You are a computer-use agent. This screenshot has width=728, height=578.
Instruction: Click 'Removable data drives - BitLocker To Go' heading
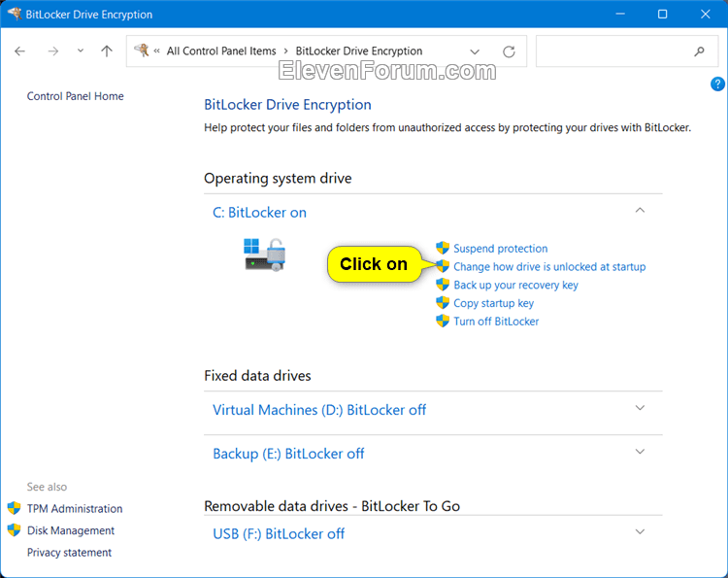[x=332, y=506]
